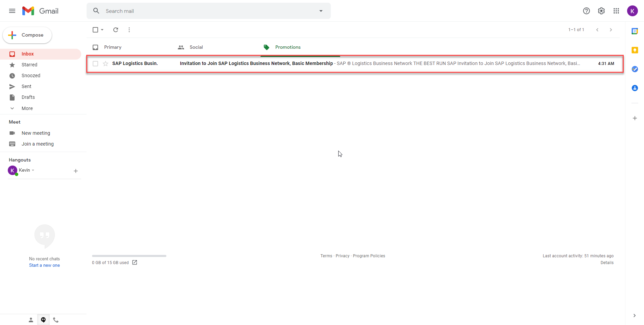Go to the newer messages page arrow
644x325 pixels.
click(597, 30)
